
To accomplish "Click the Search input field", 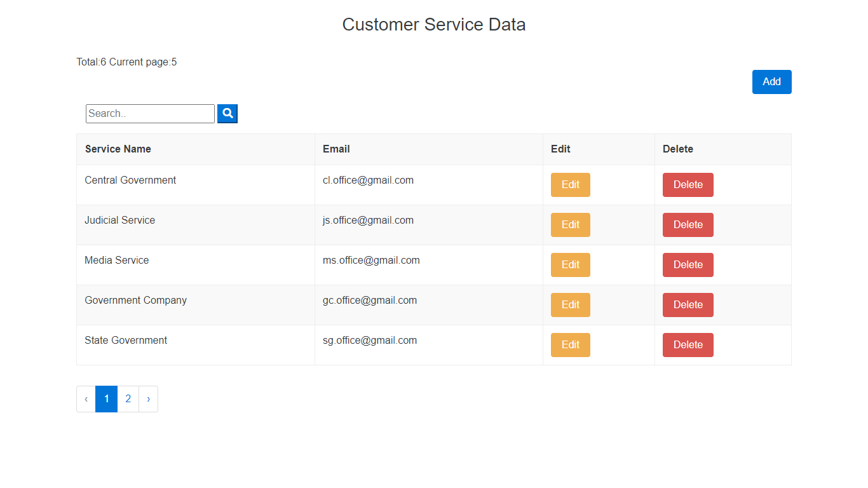I will [x=150, y=114].
